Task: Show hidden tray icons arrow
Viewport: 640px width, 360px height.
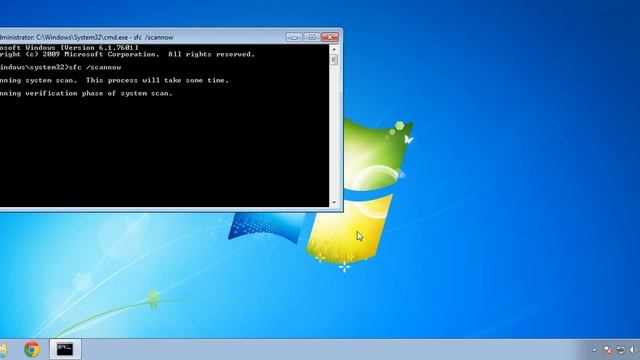Action: [x=594, y=350]
